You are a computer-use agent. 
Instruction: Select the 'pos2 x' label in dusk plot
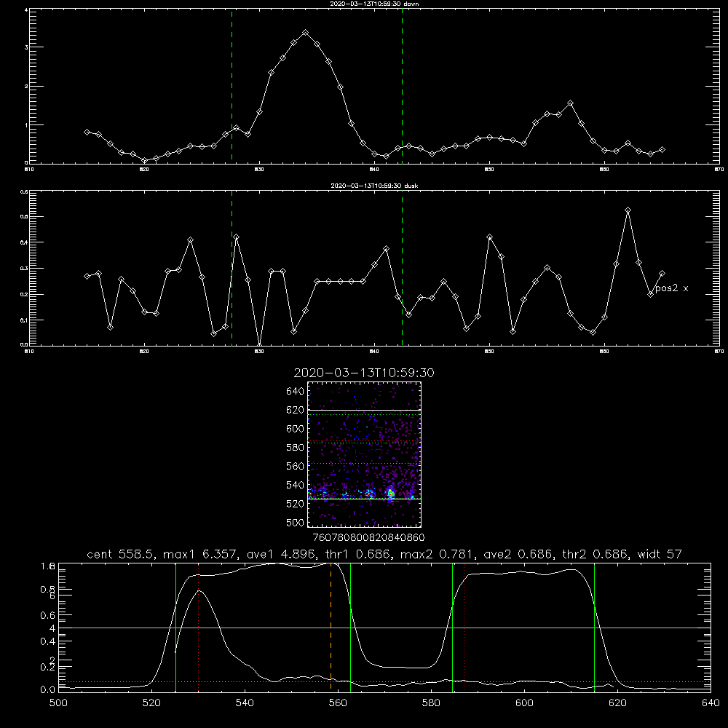(x=671, y=288)
